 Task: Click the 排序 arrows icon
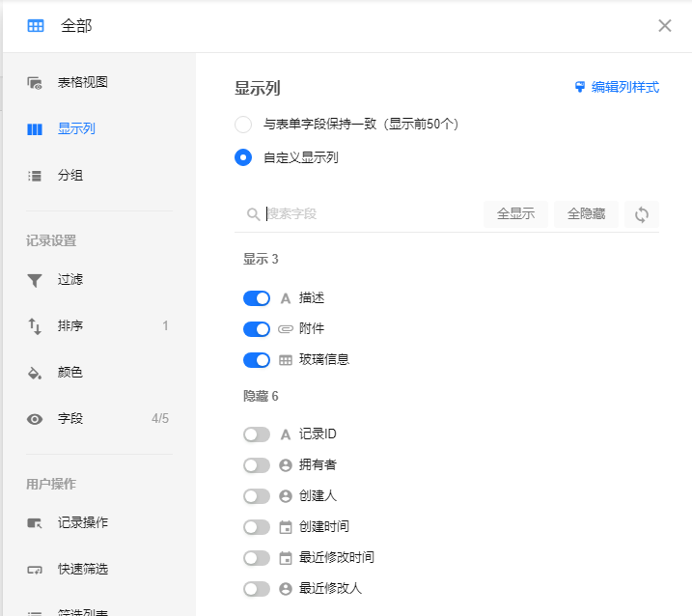[x=35, y=326]
